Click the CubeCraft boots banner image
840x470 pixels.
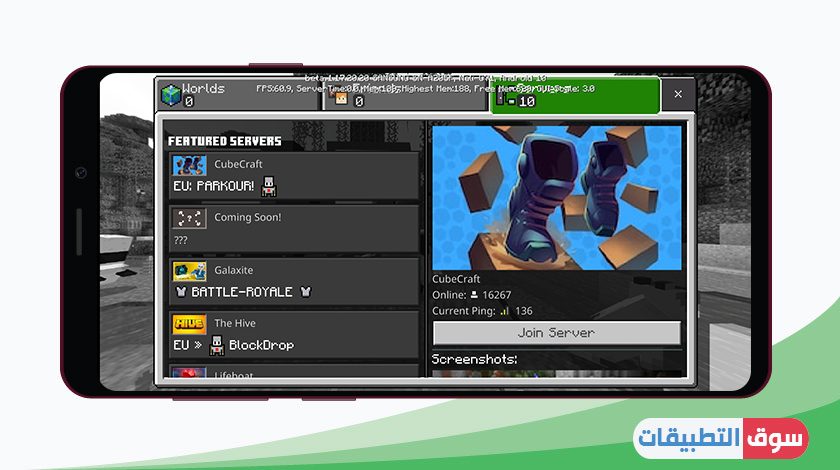click(x=557, y=198)
